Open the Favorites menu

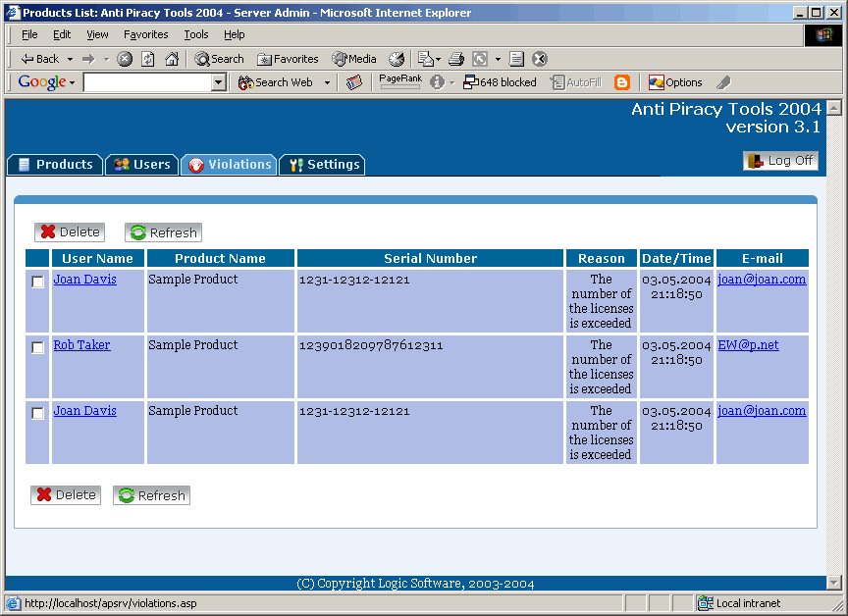pyautogui.click(x=146, y=34)
